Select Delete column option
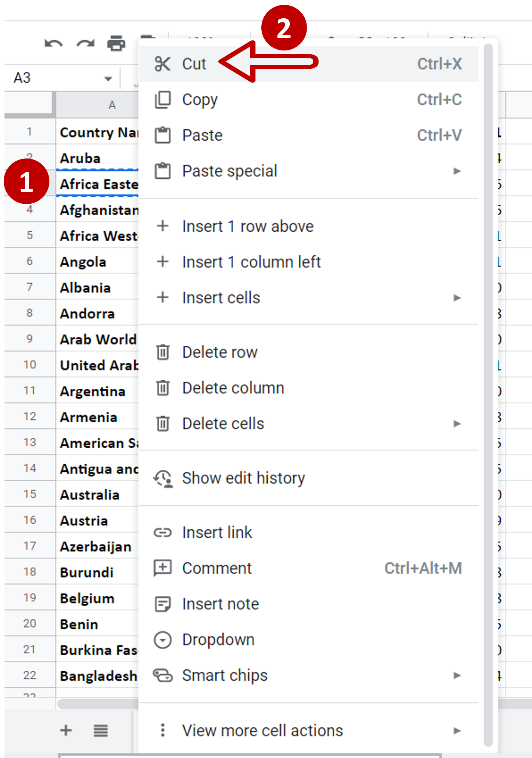Screen dimensions: 532x758 309,388
